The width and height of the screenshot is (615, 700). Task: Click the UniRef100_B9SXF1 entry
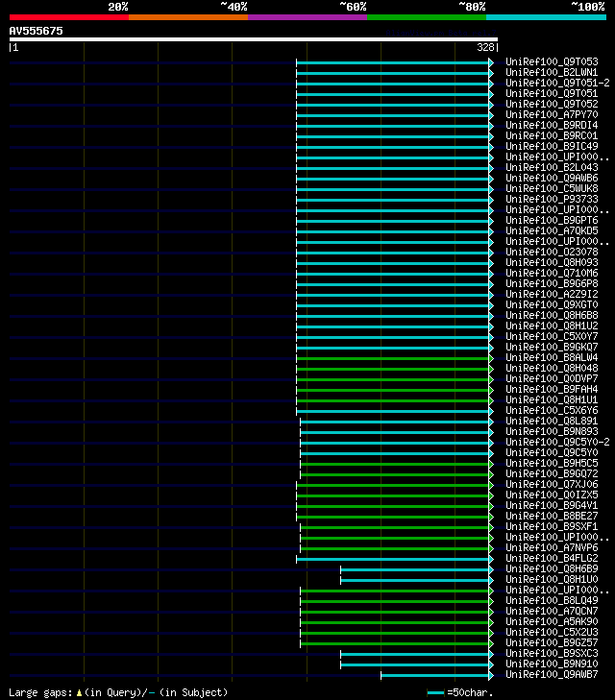[552, 527]
